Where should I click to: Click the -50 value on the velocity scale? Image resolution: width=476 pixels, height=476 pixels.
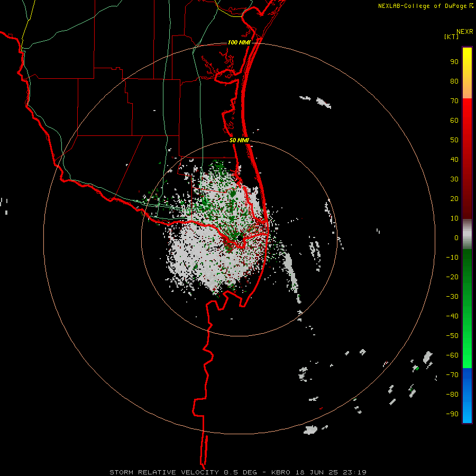pos(452,336)
